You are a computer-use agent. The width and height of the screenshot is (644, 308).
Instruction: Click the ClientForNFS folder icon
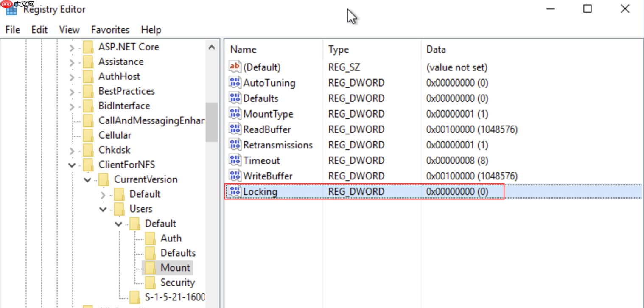(x=88, y=165)
